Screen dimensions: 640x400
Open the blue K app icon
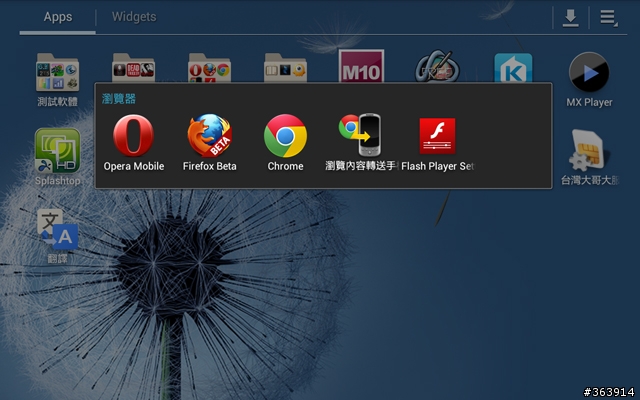tap(513, 68)
